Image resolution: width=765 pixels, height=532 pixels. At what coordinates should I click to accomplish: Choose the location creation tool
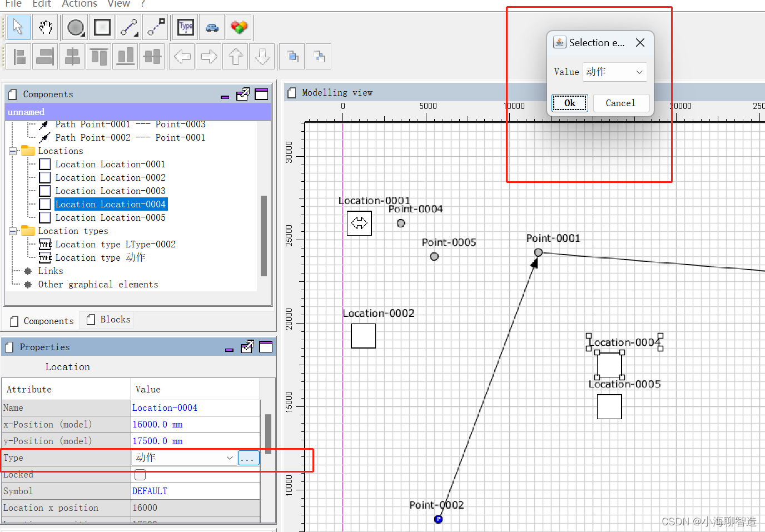(102, 27)
